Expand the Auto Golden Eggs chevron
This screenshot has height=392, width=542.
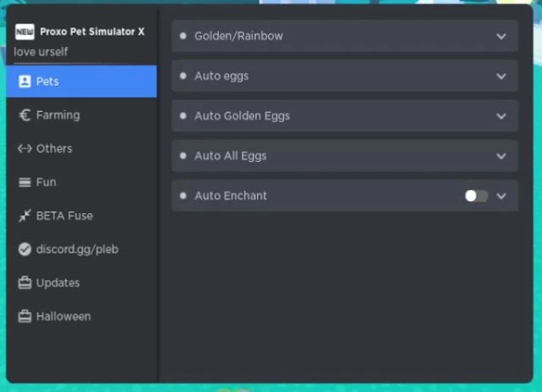tap(501, 116)
